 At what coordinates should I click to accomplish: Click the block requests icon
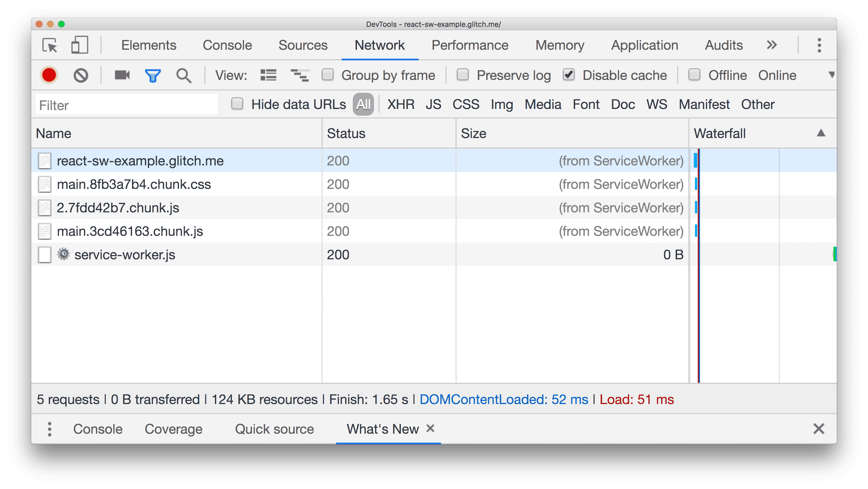click(x=80, y=75)
